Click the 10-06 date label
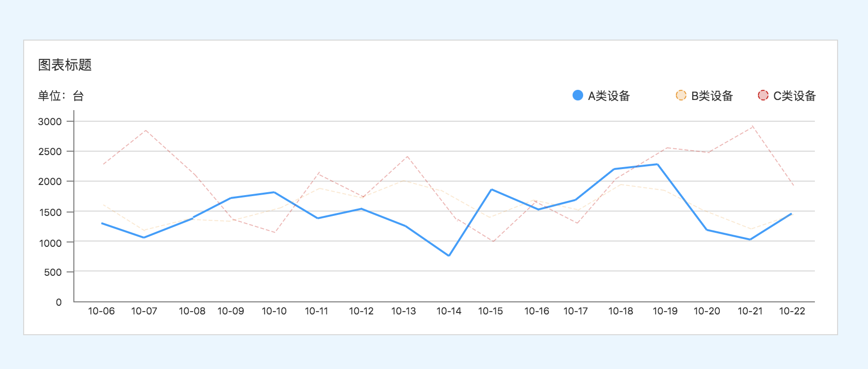 101,311
